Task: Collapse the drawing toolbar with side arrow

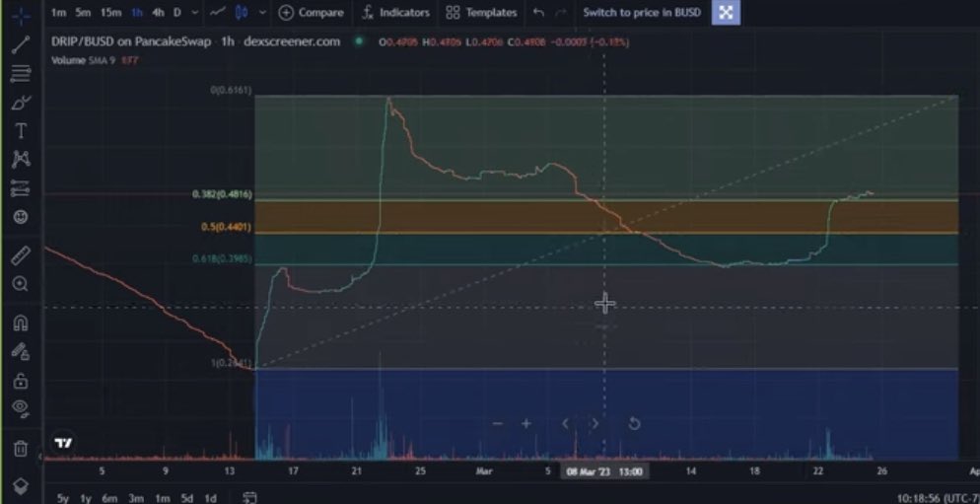Action: tap(40, 457)
